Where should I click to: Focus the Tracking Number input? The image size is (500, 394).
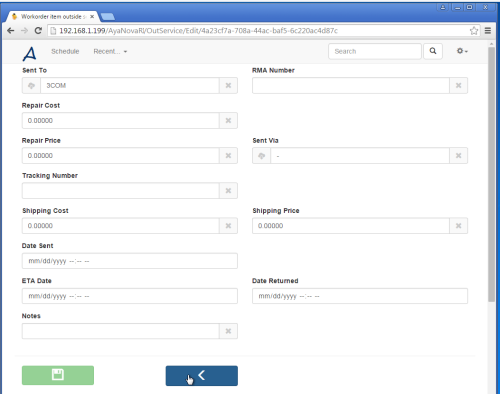121,191
